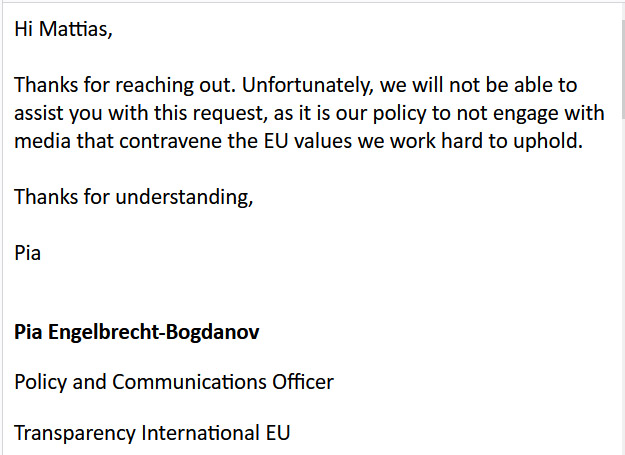
Task: Click the word "uphold" ending the paragraph
Action: [548, 141]
